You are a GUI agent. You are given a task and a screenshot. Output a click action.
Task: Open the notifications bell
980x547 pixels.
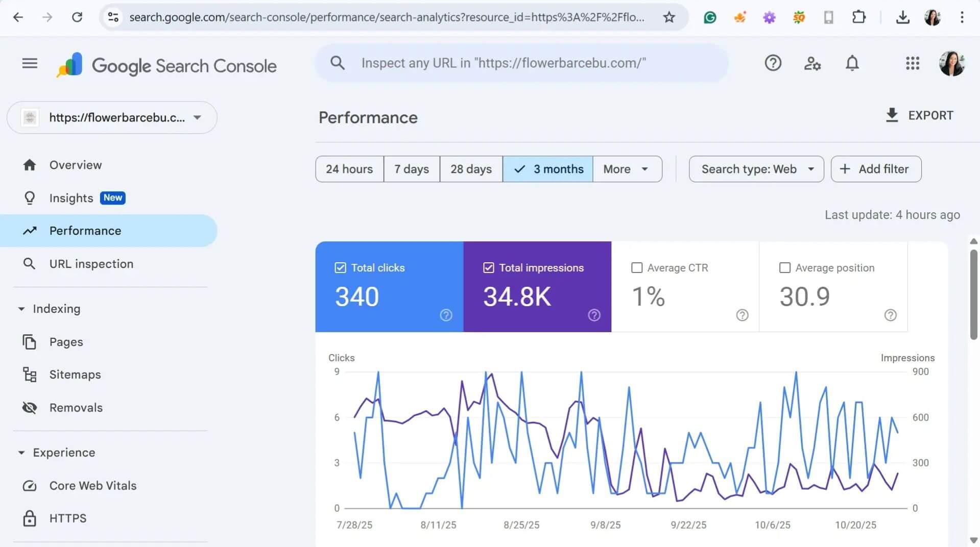pyautogui.click(x=852, y=63)
